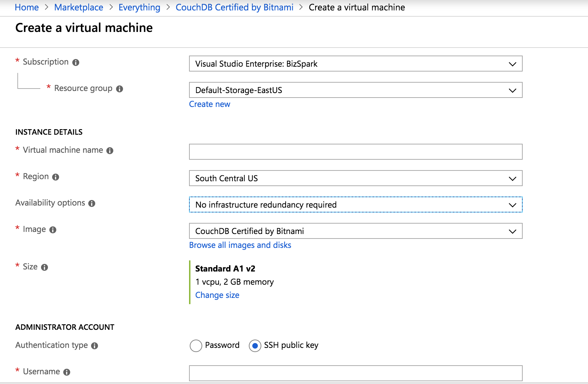Click the info icon next to Subscription
Viewport: 588px width, 384px height.
click(x=76, y=62)
